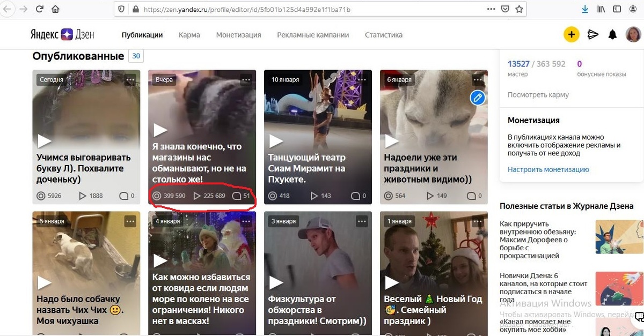Go to browser home icon
Screen dimensions: 644x336
coord(55,9)
